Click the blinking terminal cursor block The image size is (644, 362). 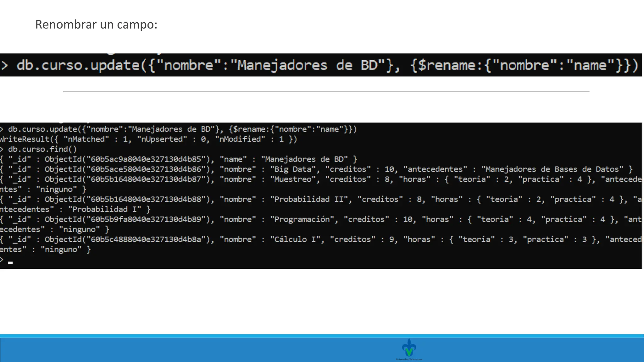(x=10, y=263)
